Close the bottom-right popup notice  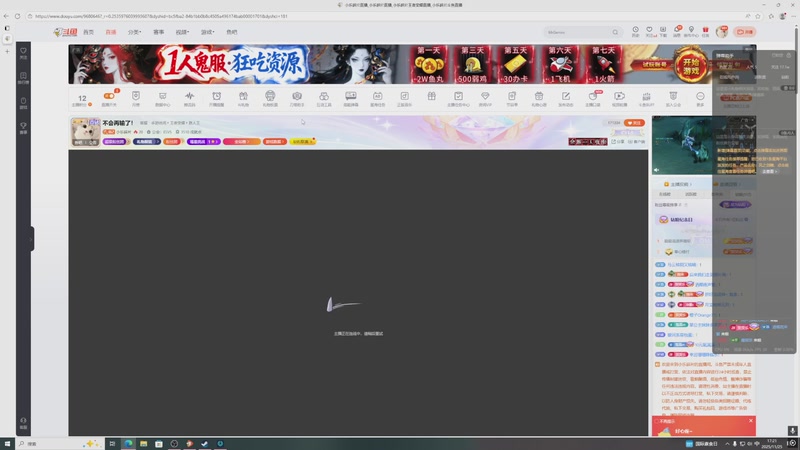(751, 420)
